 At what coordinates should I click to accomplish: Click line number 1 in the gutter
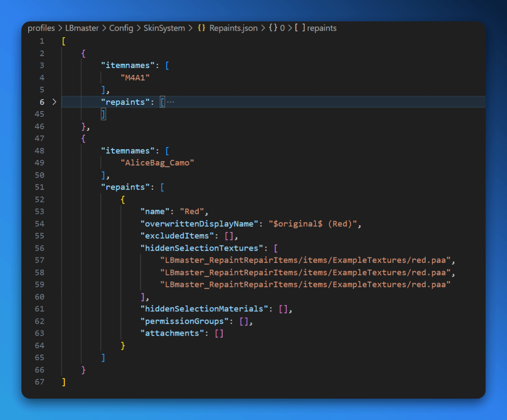click(42, 41)
